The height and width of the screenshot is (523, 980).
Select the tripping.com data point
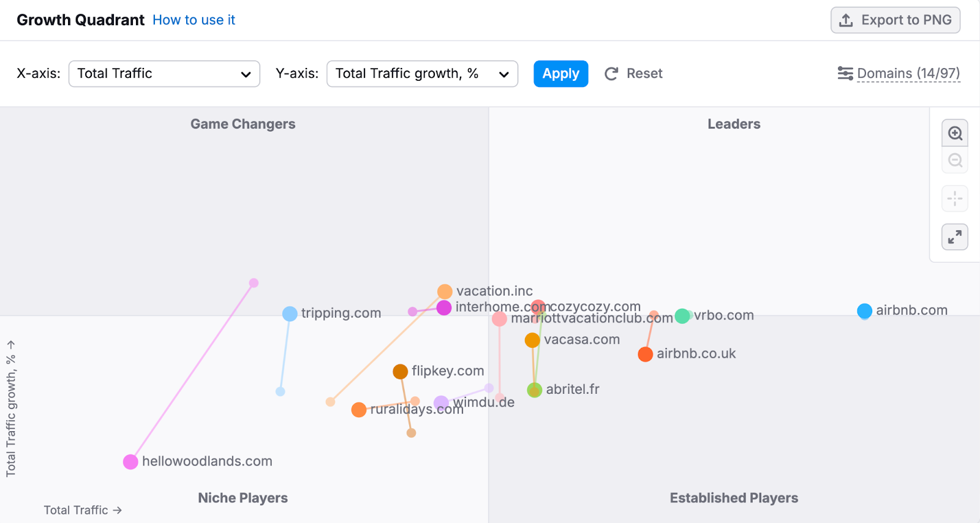point(290,314)
